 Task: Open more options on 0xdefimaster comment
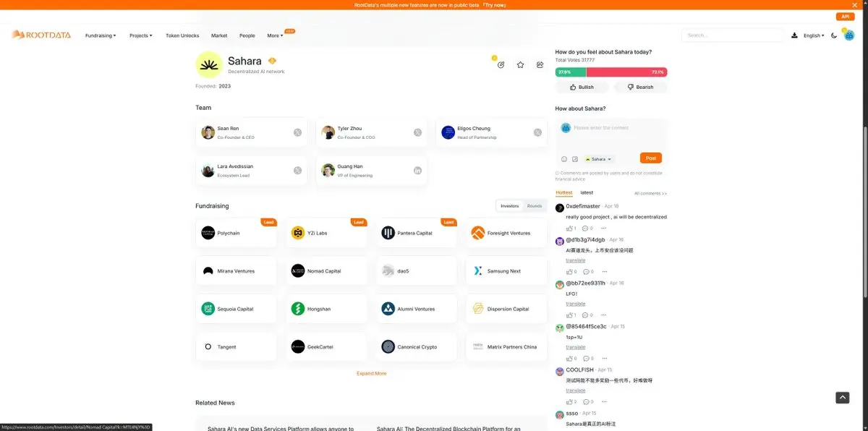[604, 229]
